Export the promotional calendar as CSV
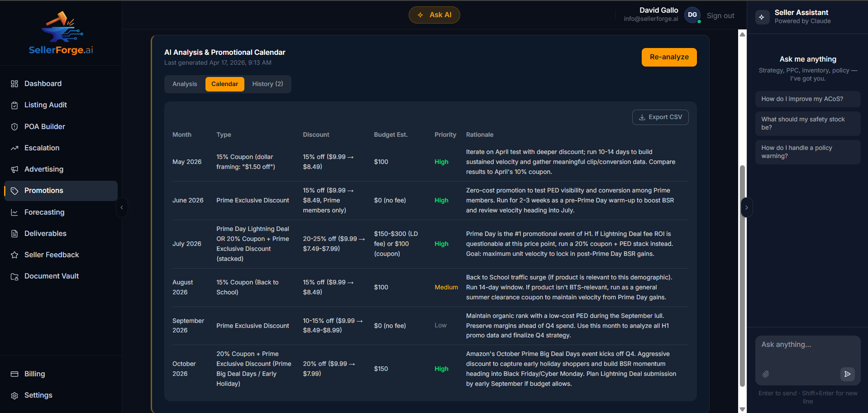This screenshot has width=868, height=413. pyautogui.click(x=660, y=117)
